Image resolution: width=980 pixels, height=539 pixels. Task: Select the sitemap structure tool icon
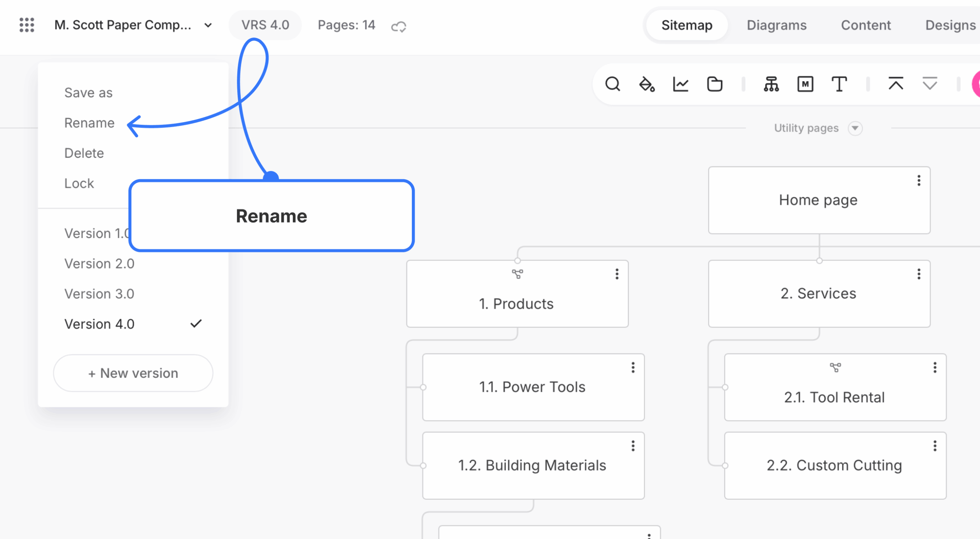(771, 84)
